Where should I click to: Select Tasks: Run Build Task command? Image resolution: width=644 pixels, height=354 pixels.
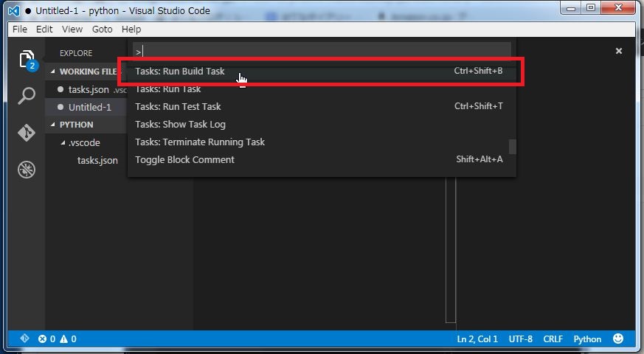tap(322, 71)
